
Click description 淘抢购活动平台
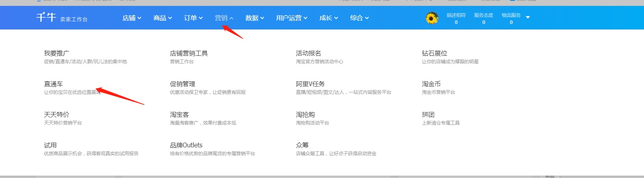pos(313,123)
